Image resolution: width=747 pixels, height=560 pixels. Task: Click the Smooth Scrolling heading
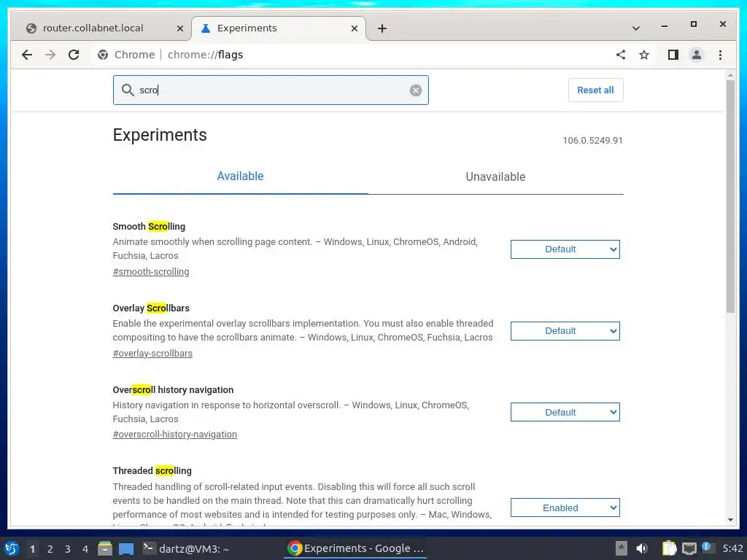click(x=149, y=227)
